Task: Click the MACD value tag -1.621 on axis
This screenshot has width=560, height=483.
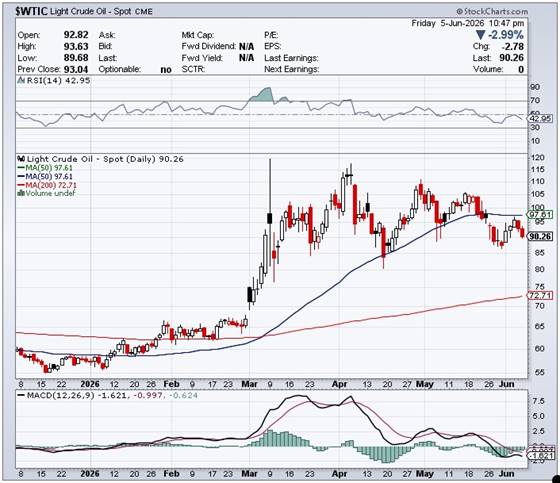Action: [x=542, y=456]
